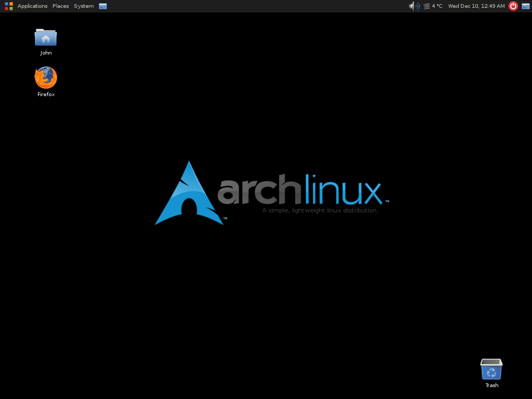
Task: Click the window icon at panel's far right
Action: click(526, 6)
